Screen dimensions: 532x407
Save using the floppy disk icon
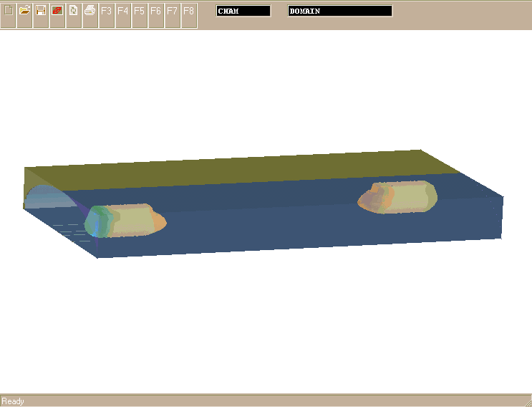click(41, 11)
